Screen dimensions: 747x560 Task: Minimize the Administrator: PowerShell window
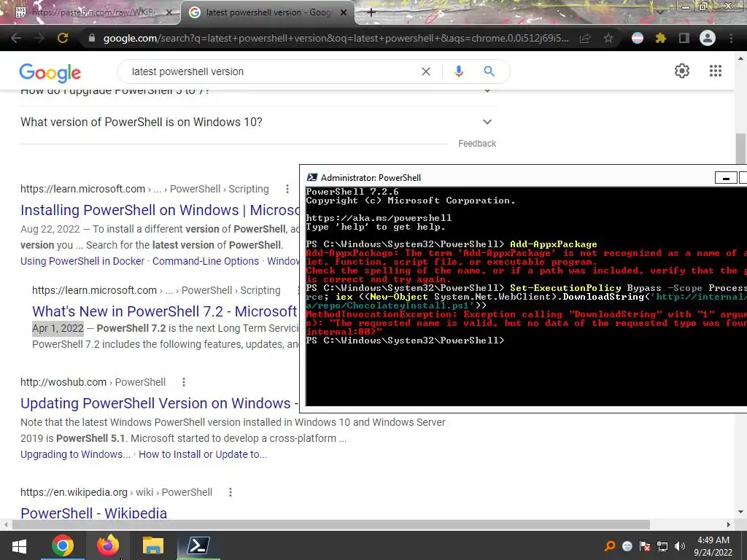[x=726, y=178]
